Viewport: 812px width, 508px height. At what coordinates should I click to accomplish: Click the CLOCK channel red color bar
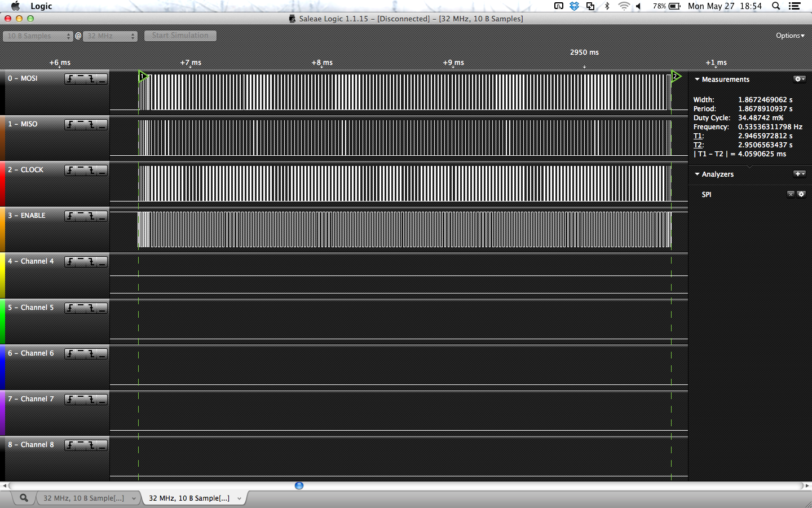click(x=2, y=183)
